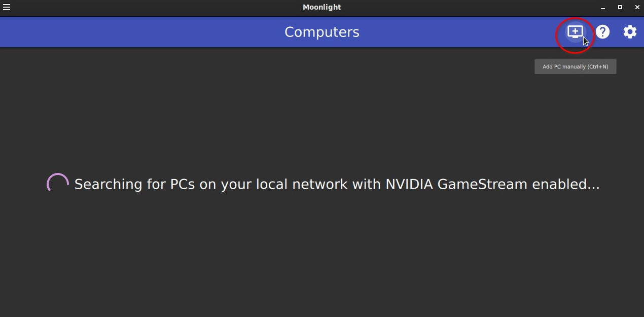The image size is (644, 317).
Task: Click the Moonlight title bar text
Action: tap(322, 7)
